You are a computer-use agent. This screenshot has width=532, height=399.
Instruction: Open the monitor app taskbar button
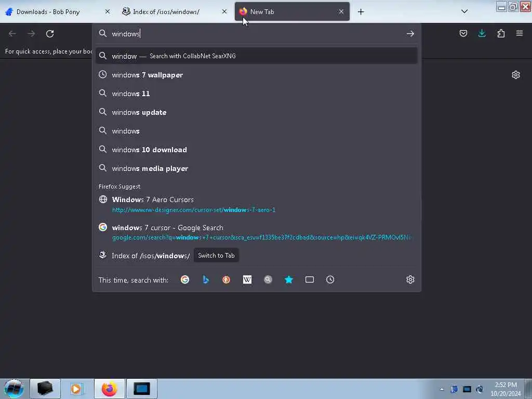pos(141,389)
